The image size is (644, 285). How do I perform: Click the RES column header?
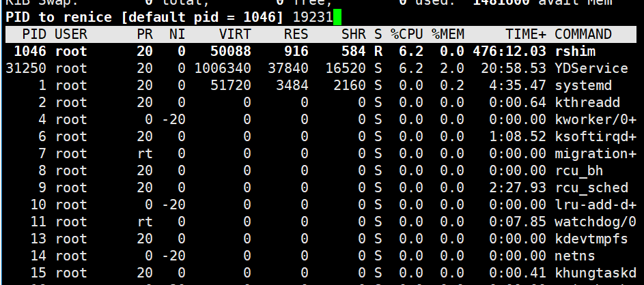pos(296,34)
